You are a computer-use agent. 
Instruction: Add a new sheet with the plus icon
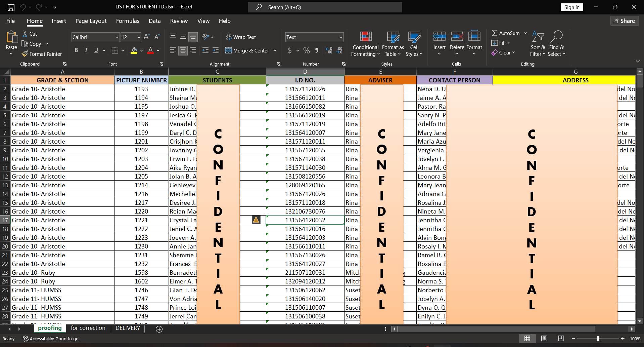(x=159, y=329)
